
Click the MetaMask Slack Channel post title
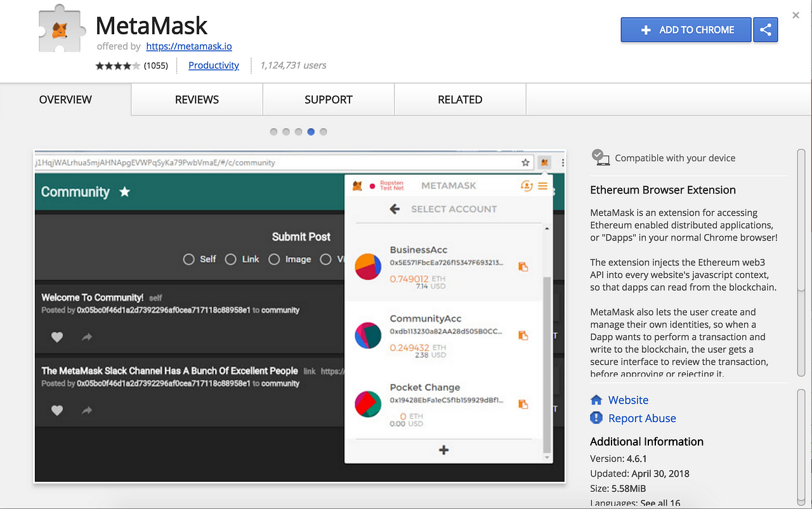coord(169,371)
